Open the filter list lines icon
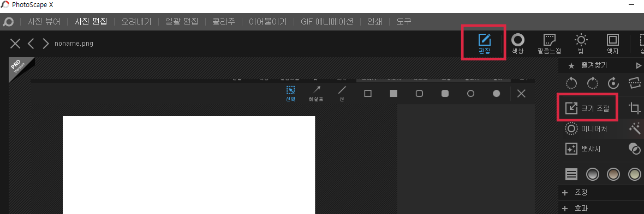This screenshot has height=214, width=644. coord(571,174)
